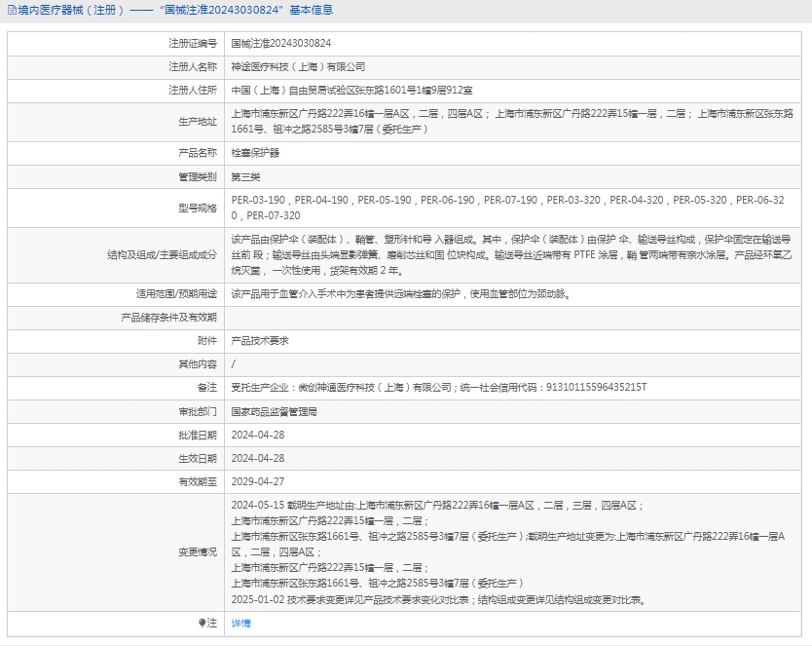Viewport: 812px width, 646px height.
Task: Click the registrant address starting with 中国（上海）自由贸易试验区
Action: coord(351,91)
